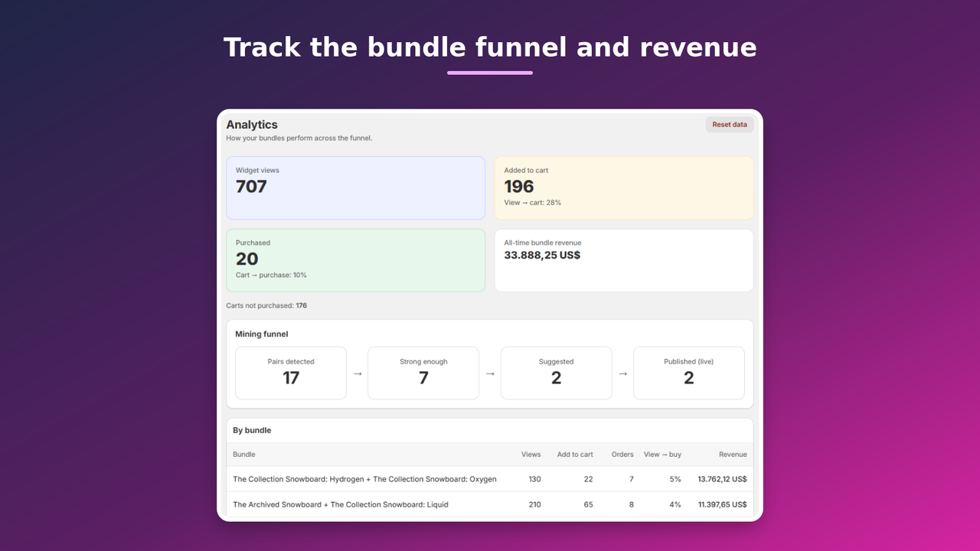Image resolution: width=980 pixels, height=551 pixels.
Task: Click the 65 add to cart cell
Action: (588, 504)
